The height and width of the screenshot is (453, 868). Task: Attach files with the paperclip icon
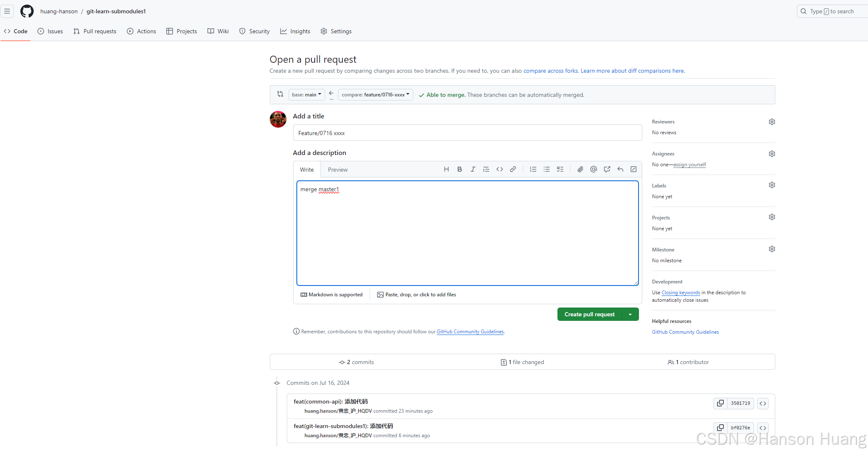580,169
